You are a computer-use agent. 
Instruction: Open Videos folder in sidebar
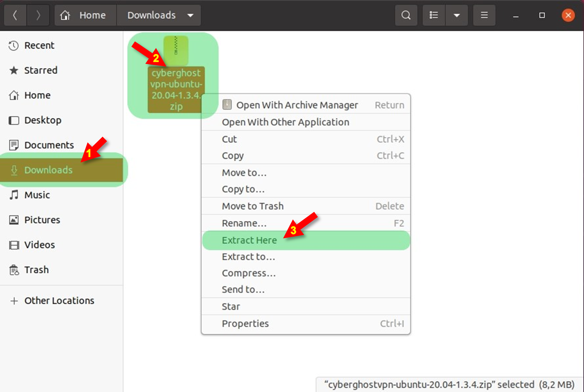point(61,245)
